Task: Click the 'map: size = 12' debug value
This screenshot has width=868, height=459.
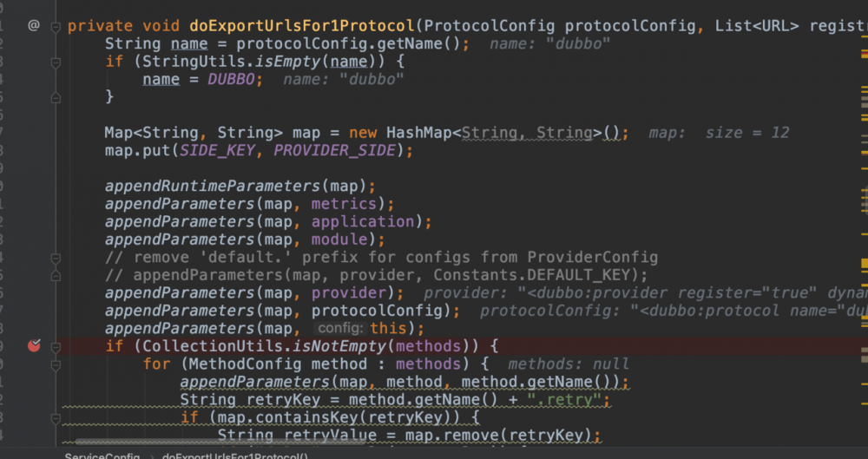Action: coord(719,133)
